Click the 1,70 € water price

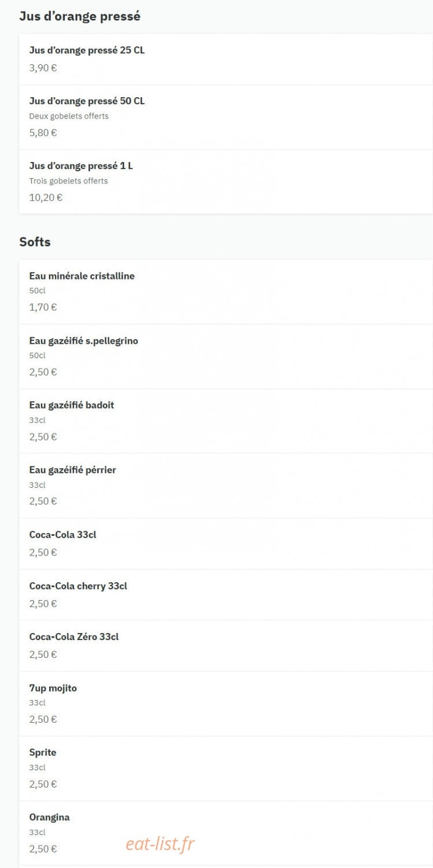tap(43, 307)
